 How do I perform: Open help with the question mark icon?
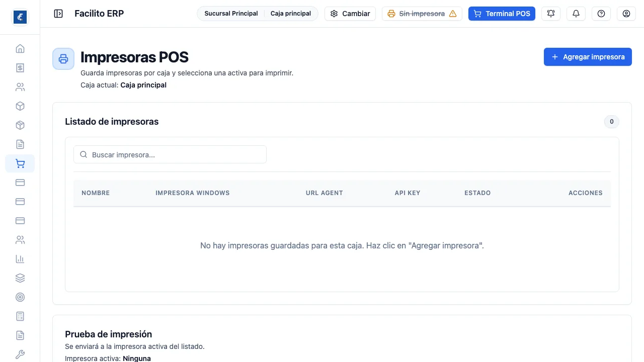tap(601, 14)
